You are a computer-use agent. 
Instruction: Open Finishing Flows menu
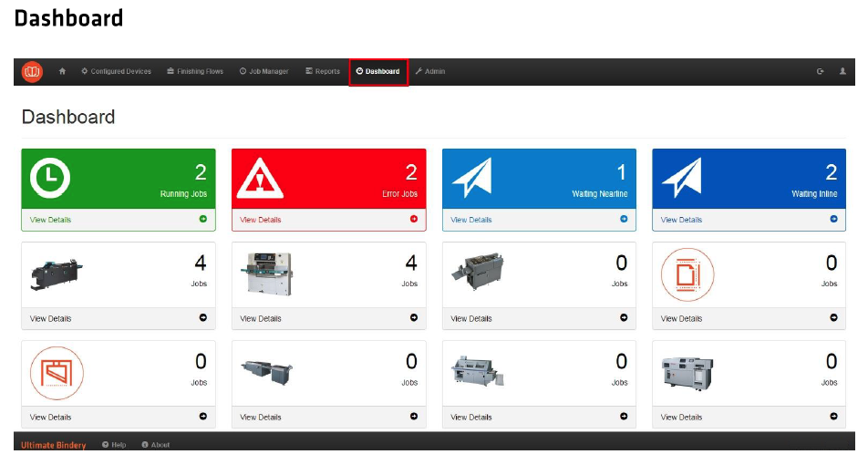pyautogui.click(x=195, y=71)
